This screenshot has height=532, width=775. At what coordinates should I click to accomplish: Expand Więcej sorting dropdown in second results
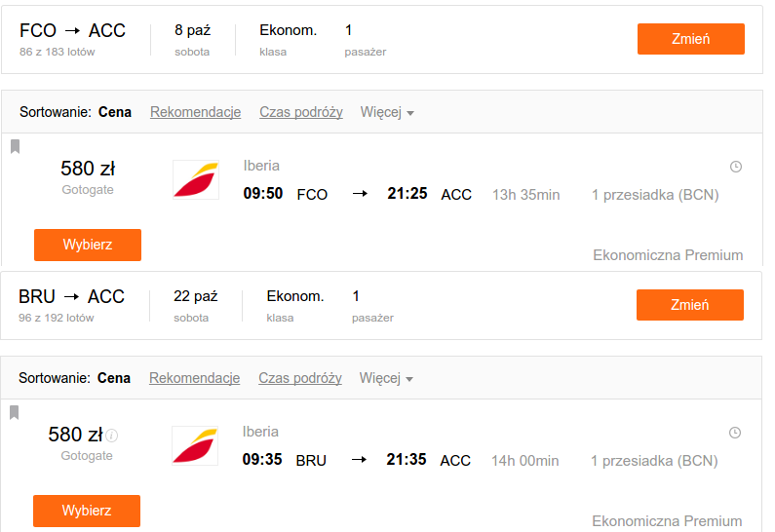tap(386, 378)
